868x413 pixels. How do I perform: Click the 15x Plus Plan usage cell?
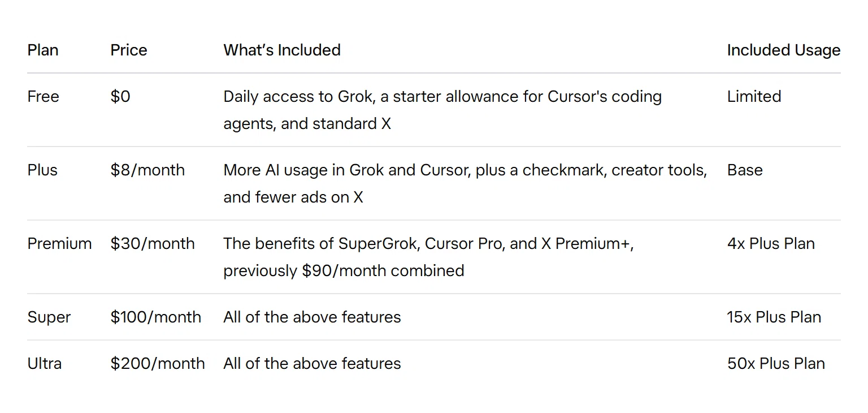pyautogui.click(x=774, y=317)
